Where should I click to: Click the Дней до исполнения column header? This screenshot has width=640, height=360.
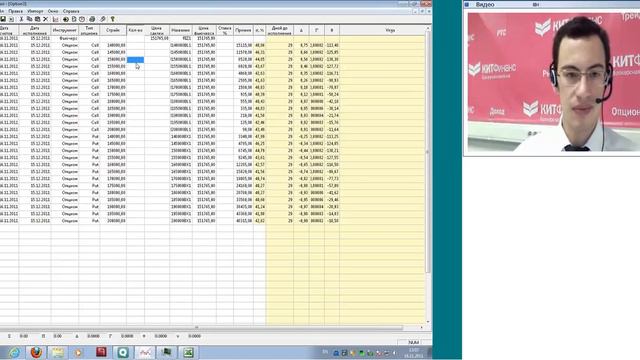tap(280, 30)
